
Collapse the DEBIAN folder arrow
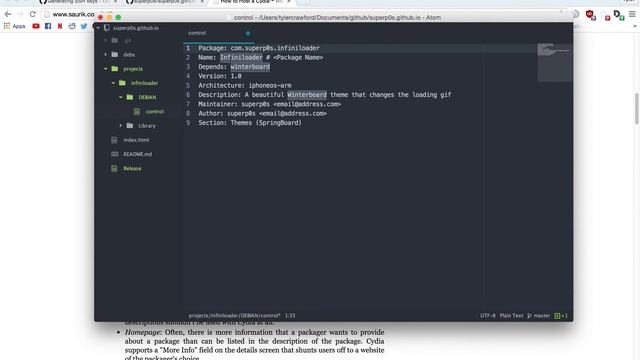coord(120,97)
